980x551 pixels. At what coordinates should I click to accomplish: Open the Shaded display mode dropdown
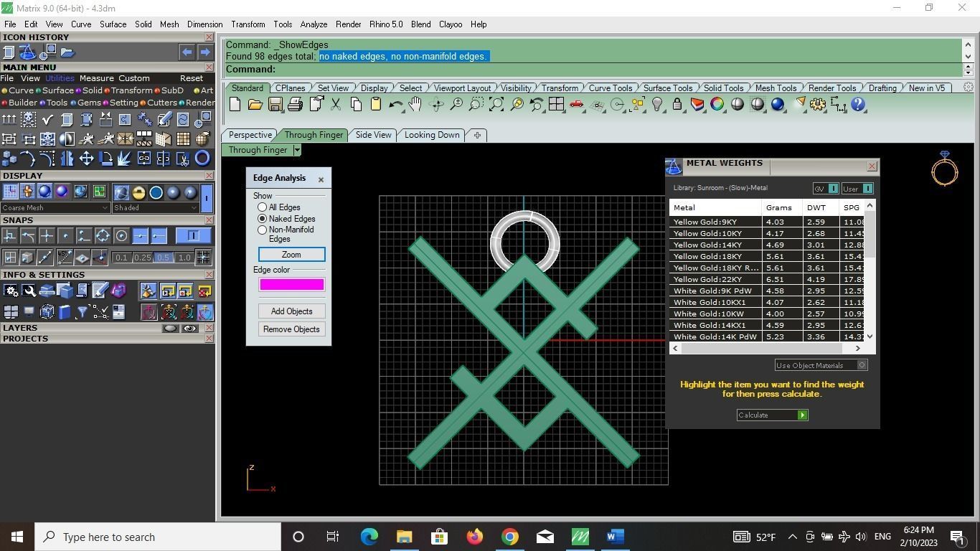(155, 208)
